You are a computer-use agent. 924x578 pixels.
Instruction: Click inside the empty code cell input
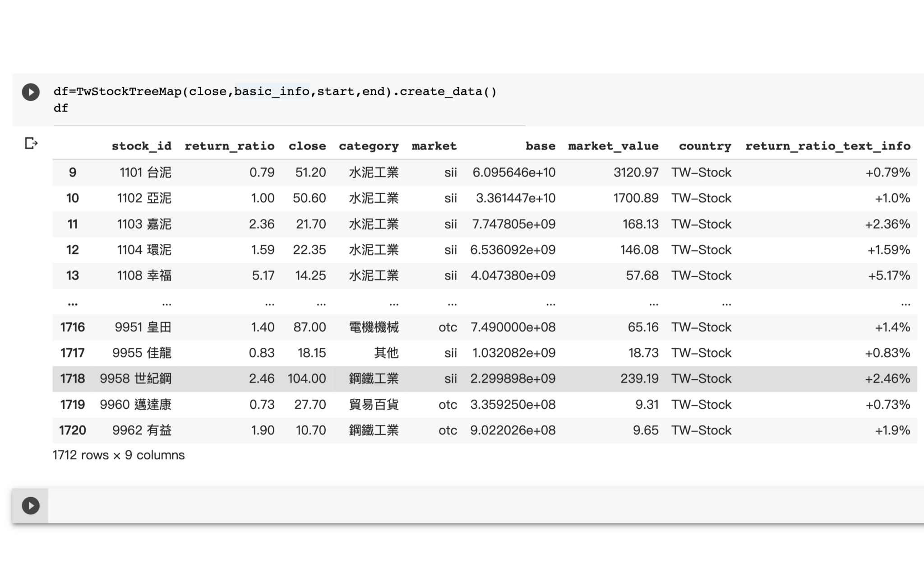pos(451,506)
